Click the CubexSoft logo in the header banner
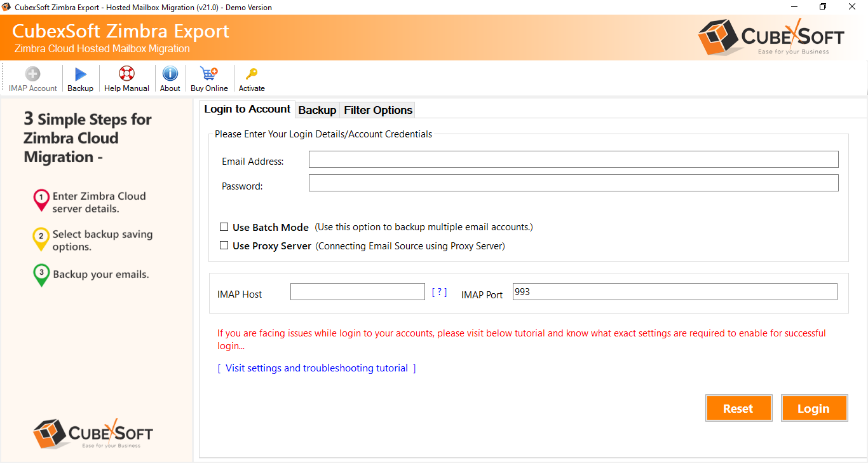Image resolution: width=868 pixels, height=463 pixels. click(x=771, y=38)
